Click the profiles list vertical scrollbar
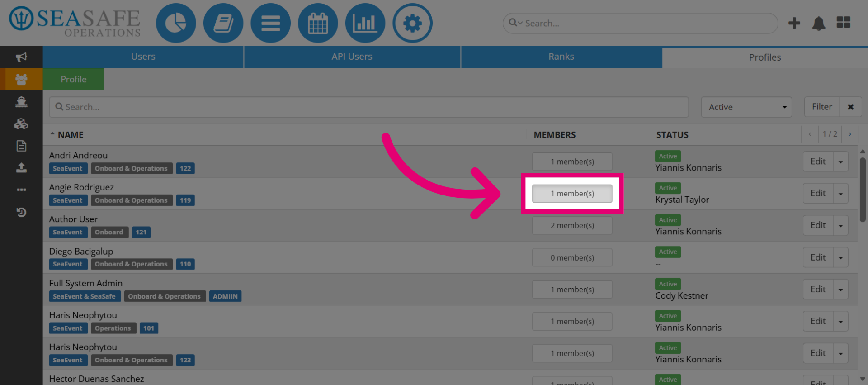The width and height of the screenshot is (868, 385). tap(863, 190)
